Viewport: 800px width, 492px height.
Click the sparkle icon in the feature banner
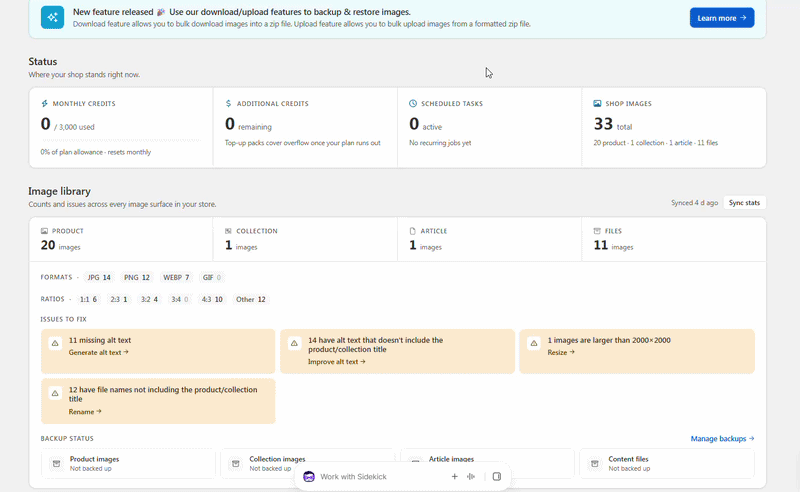(x=53, y=17)
